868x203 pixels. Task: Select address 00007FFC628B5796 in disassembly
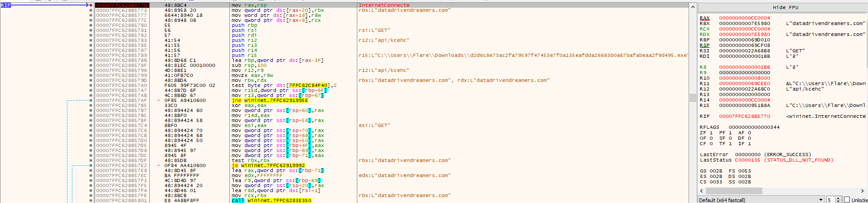(x=122, y=71)
